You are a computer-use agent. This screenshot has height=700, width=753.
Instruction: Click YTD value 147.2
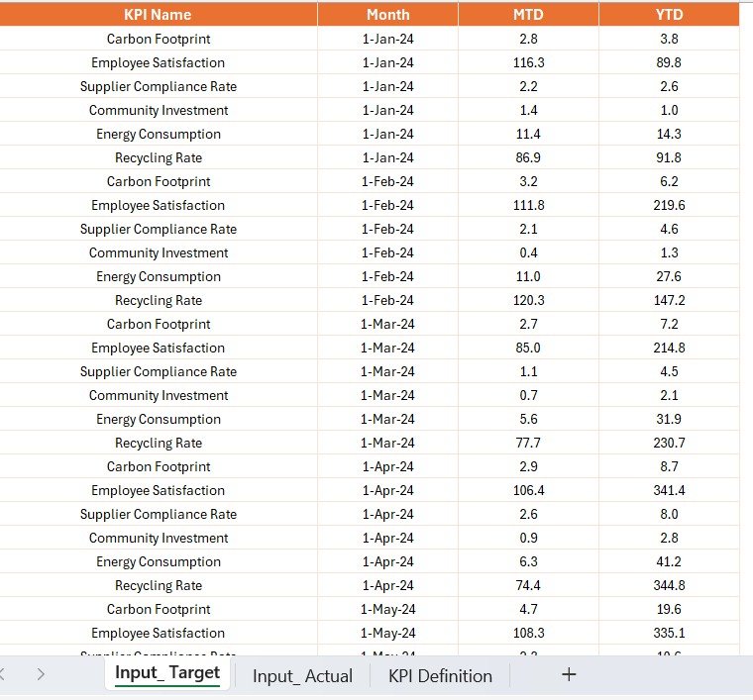point(669,300)
